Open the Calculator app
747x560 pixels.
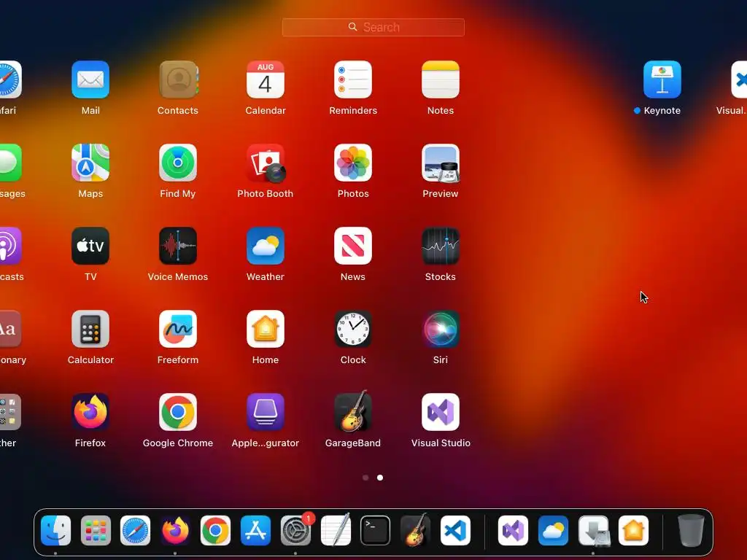90,329
